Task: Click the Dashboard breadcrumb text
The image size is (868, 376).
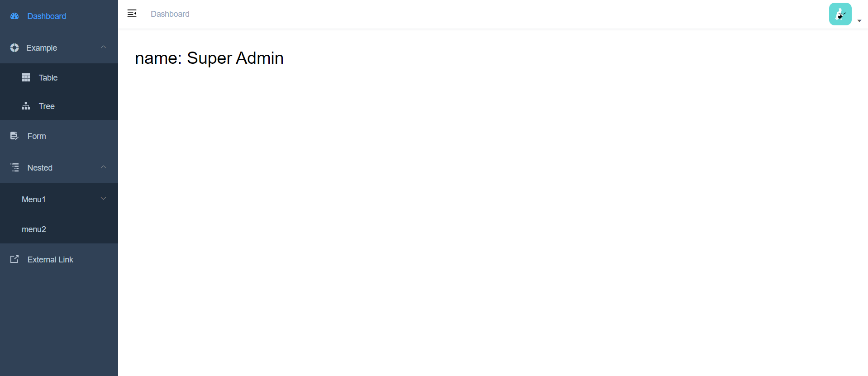Action: click(170, 14)
